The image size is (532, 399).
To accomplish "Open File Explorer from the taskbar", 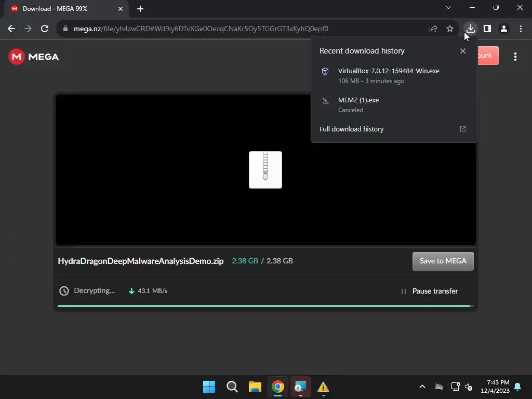I will click(255, 387).
